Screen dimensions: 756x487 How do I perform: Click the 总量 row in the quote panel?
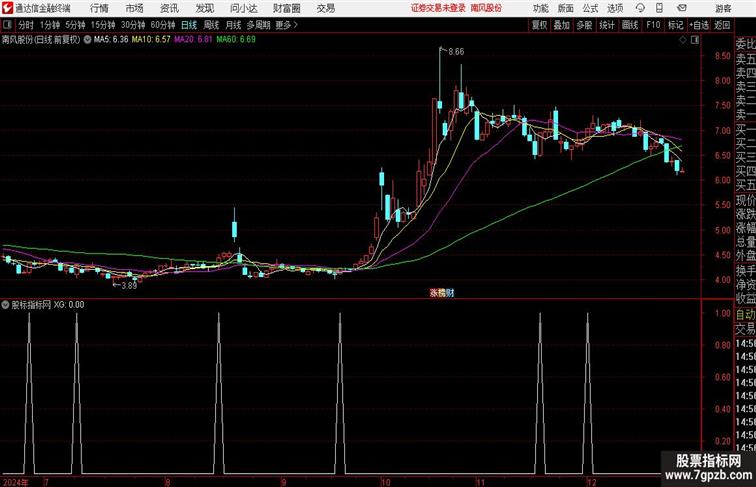[x=745, y=242]
